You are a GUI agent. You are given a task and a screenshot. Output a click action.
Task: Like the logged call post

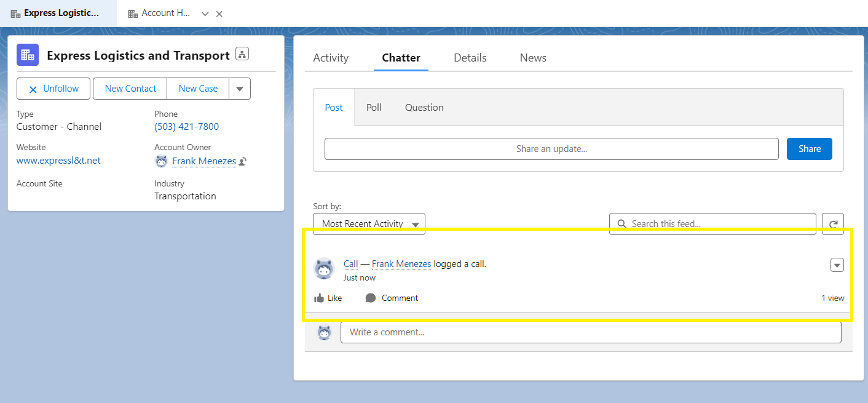click(328, 298)
